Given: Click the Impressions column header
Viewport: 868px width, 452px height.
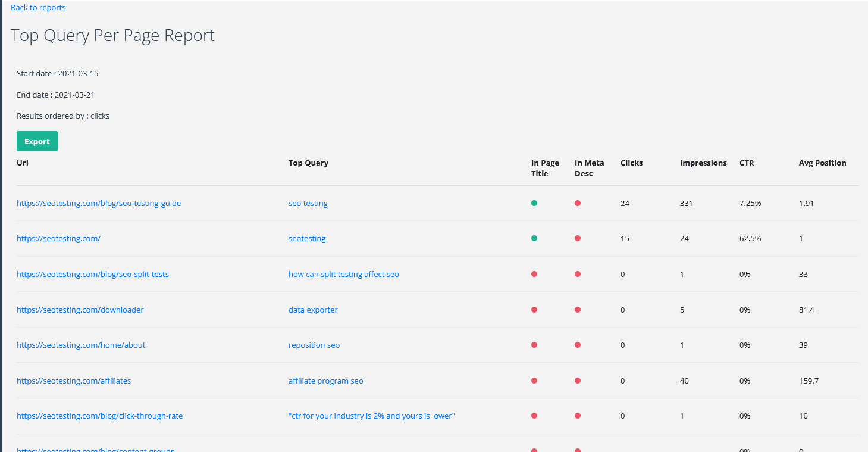Looking at the screenshot, I should pos(703,163).
